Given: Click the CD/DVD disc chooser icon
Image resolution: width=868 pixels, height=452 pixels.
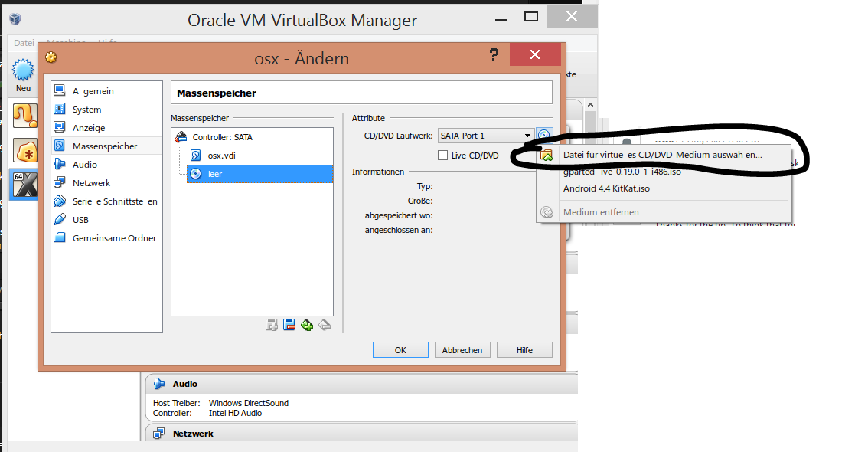Looking at the screenshot, I should tap(544, 135).
